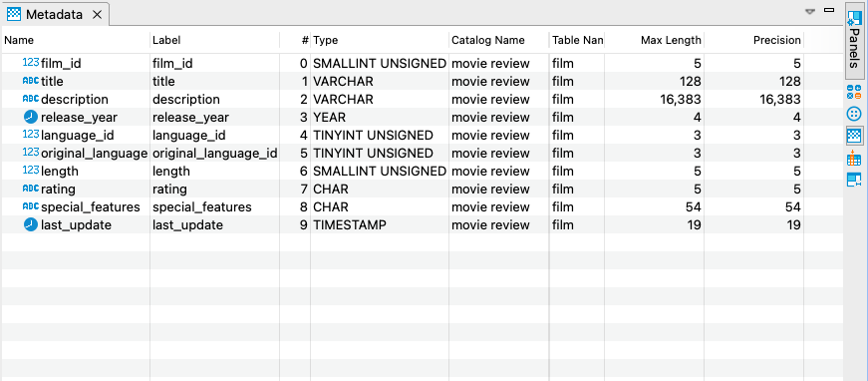The height and width of the screenshot is (381, 868).
Task: Click the numeric icon beside language_id
Action: point(31,135)
